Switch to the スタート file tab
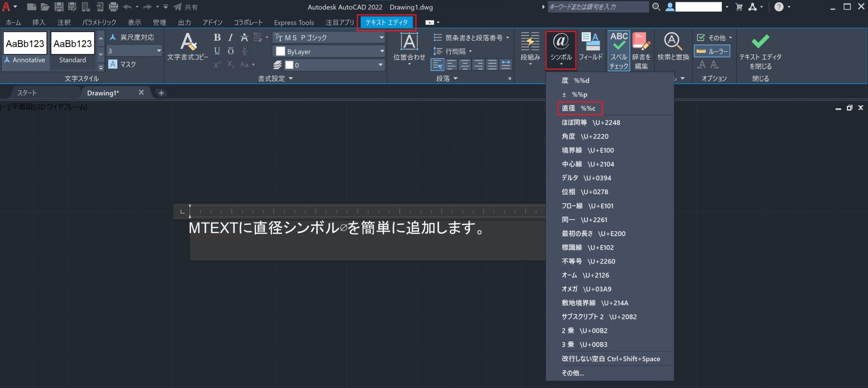 click(27, 93)
